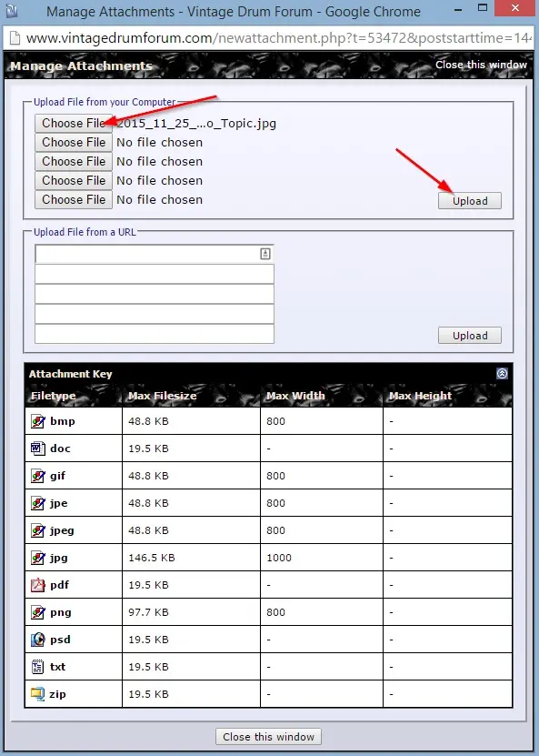Click the gif filetype icon
Screen dimensions: 539x756
[38, 476]
